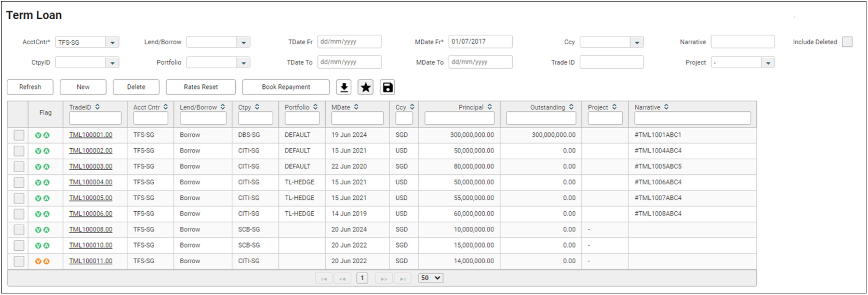Open the AcctCntr dropdown showing TFS-SG
The height and width of the screenshot is (295, 868).
click(x=112, y=43)
